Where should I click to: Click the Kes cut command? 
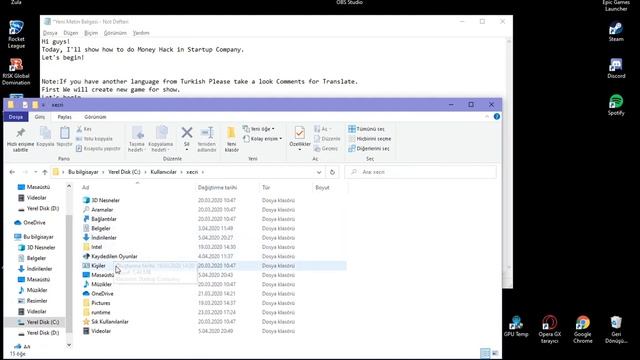pos(84,129)
